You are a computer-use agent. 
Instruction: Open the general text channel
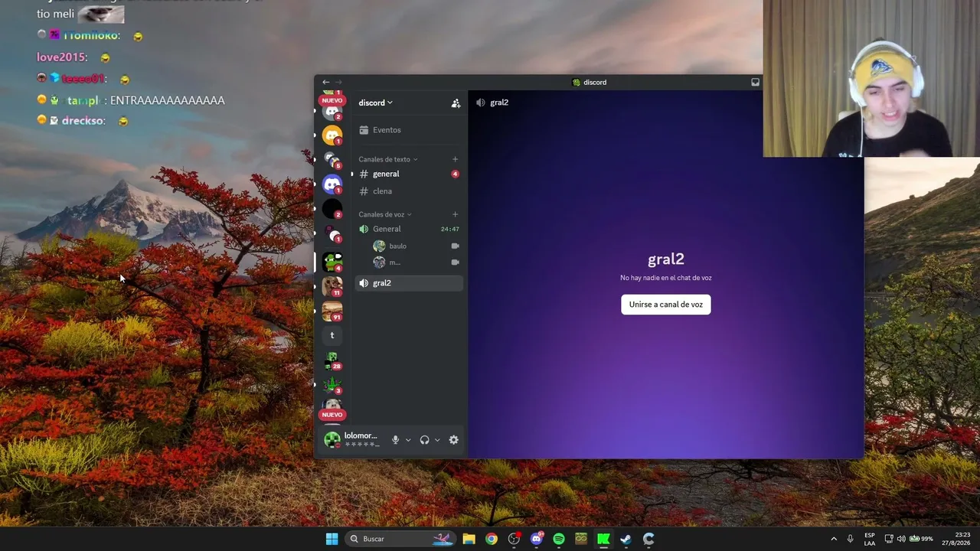(x=408, y=174)
